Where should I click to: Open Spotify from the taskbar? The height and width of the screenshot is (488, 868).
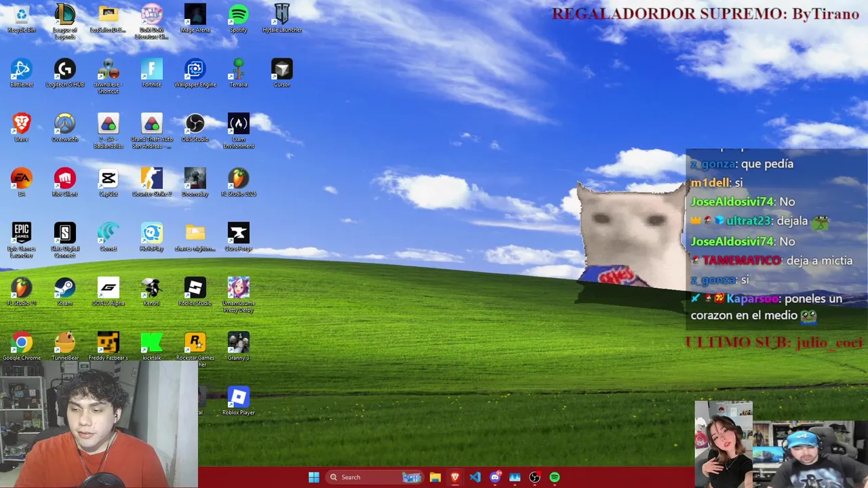tap(555, 477)
